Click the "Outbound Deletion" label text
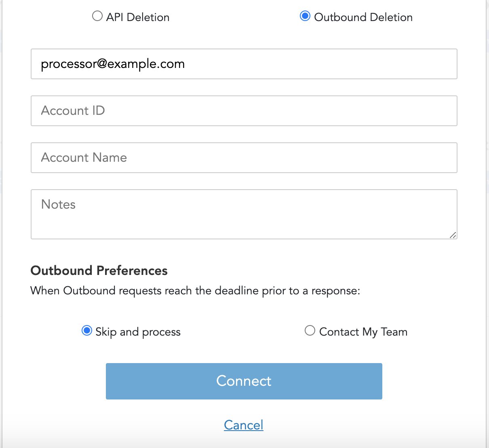The image size is (489, 448). coord(363,17)
